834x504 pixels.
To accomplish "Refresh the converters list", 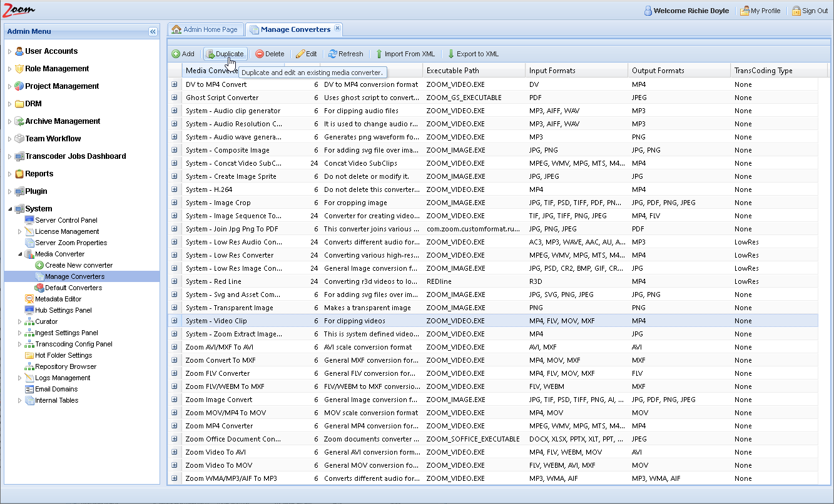I will [345, 54].
